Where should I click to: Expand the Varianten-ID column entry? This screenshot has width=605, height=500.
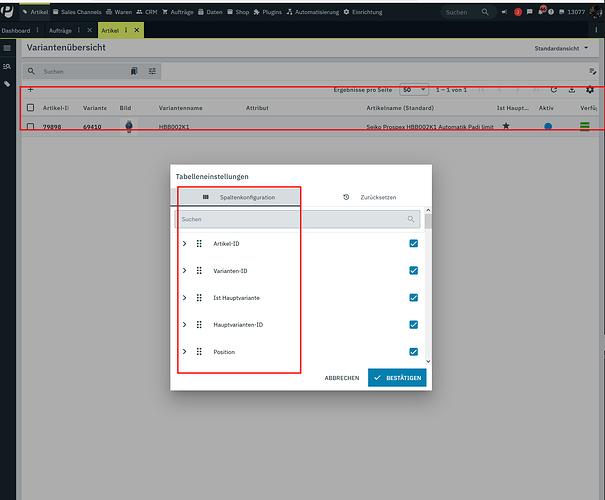coord(184,270)
